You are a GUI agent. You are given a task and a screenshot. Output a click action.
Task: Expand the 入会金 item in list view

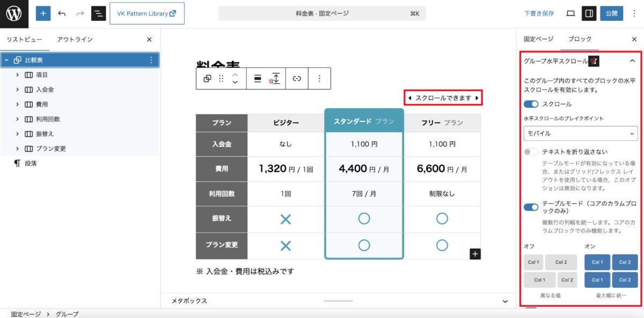[x=17, y=90]
